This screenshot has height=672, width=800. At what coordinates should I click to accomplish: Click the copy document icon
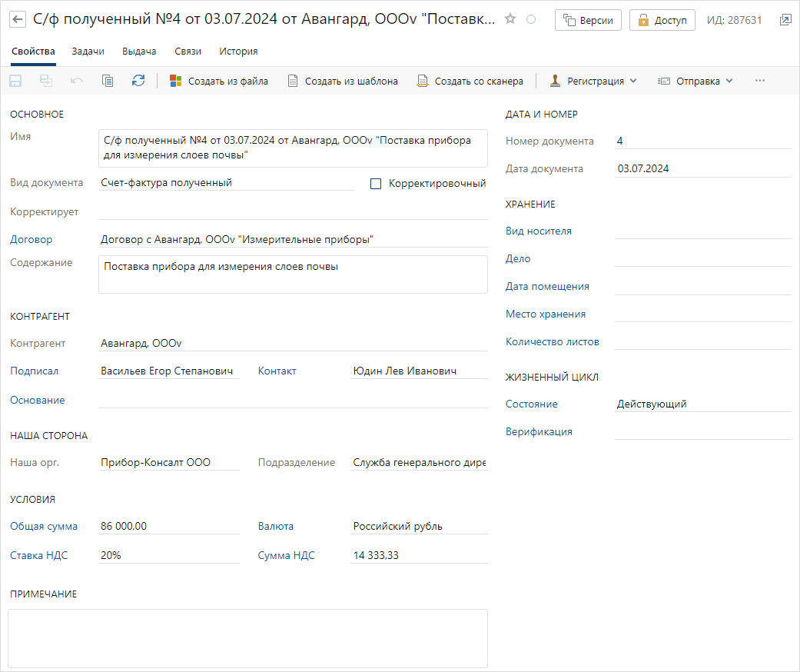click(108, 81)
